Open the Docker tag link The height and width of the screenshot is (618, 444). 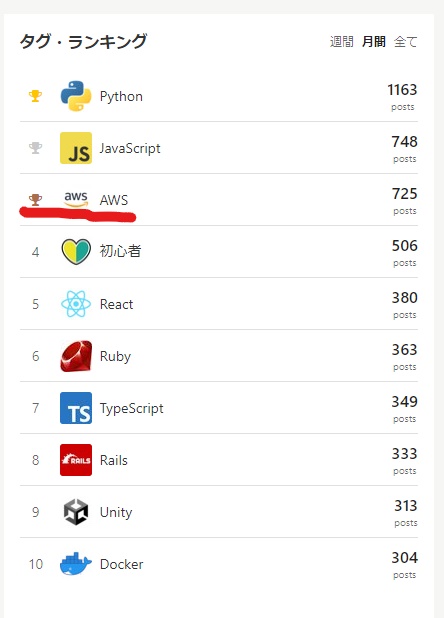tap(122, 564)
